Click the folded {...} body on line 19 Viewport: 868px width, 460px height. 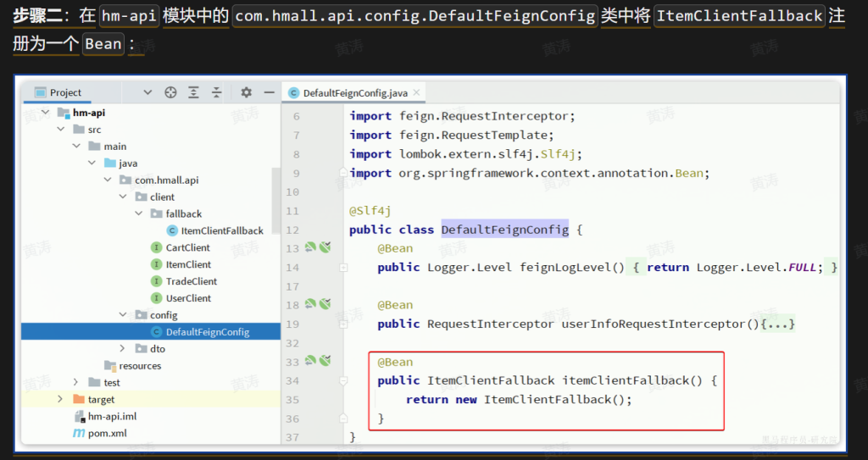[779, 324]
